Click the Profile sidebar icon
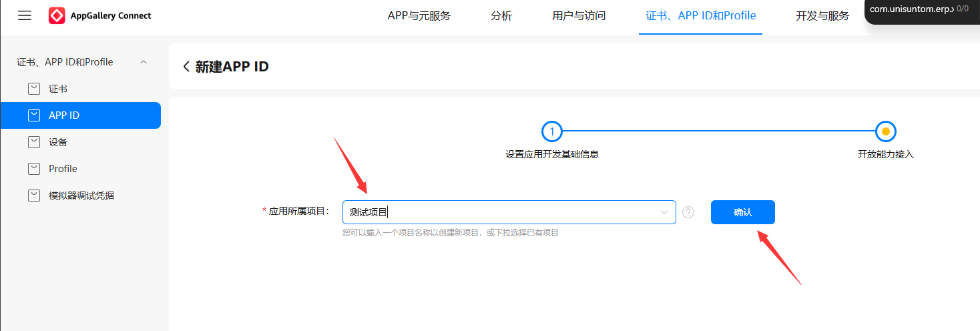Viewport: 980px width, 331px height. pos(34,169)
